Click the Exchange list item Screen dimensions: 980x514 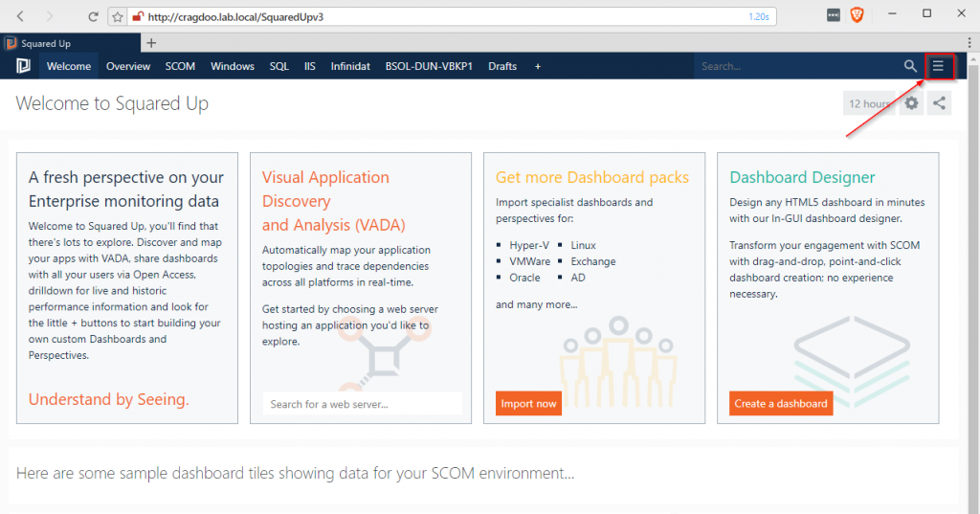tap(593, 261)
